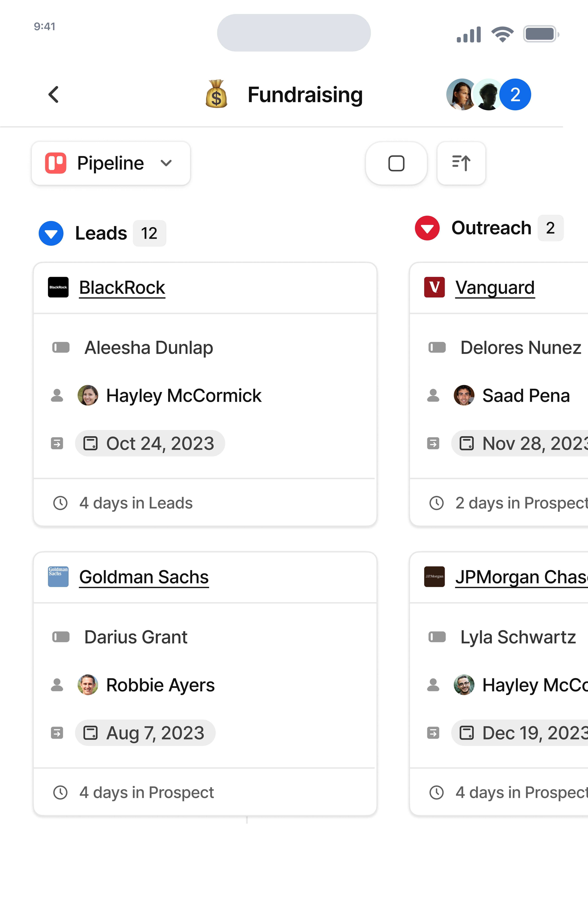588x909 pixels.
Task: Open the sort ascending button
Action: (461, 163)
